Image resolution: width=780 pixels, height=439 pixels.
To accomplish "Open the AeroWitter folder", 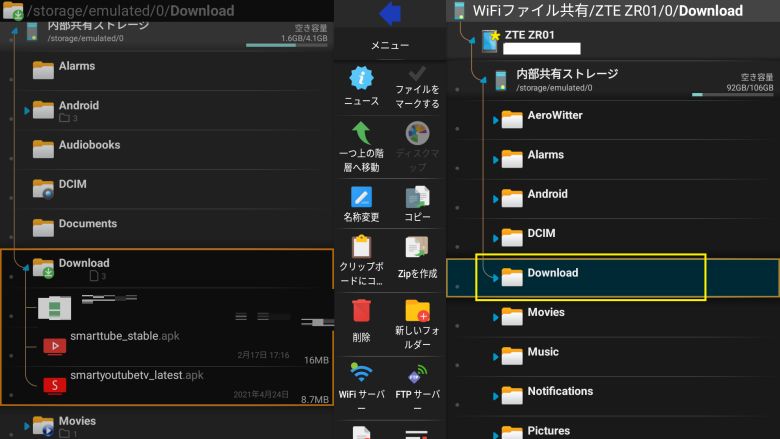I will (x=613, y=120).
